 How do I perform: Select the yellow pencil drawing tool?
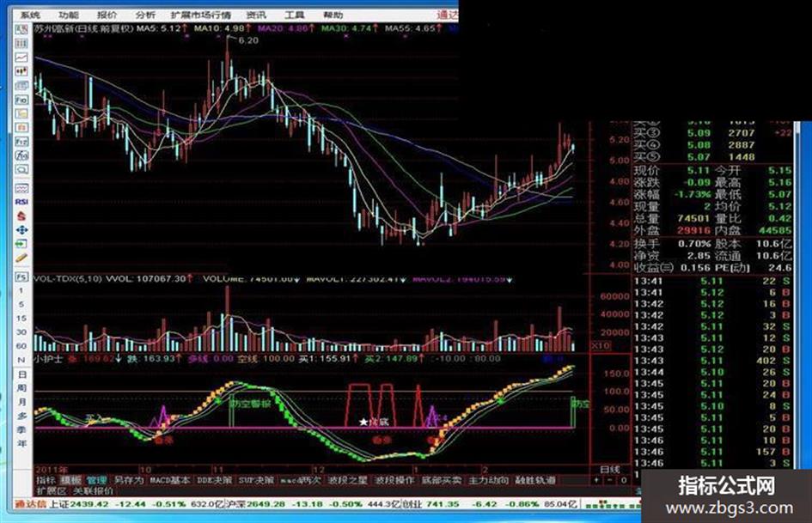click(21, 258)
